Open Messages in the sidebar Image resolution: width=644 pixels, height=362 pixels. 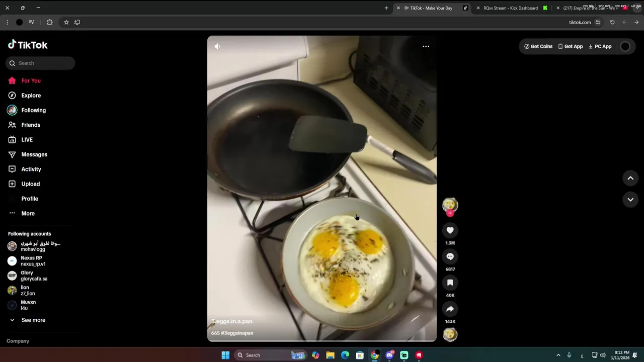pos(28,154)
